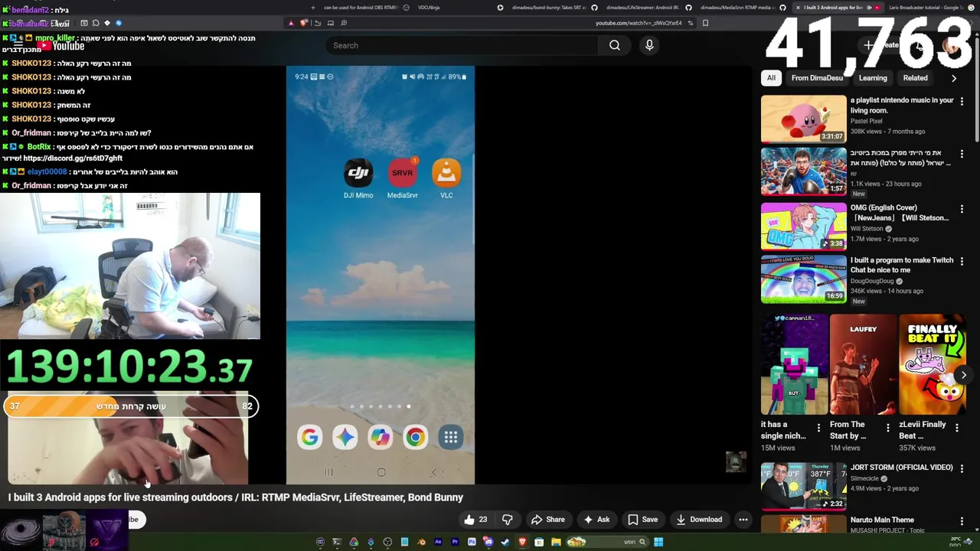Open the Kirby Nintendo music thumbnail
The width and height of the screenshot is (980, 551).
click(x=803, y=119)
